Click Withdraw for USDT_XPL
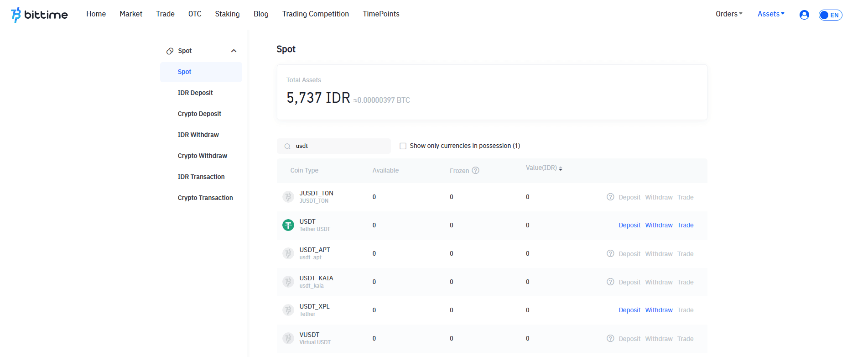The image size is (868, 357). click(659, 310)
